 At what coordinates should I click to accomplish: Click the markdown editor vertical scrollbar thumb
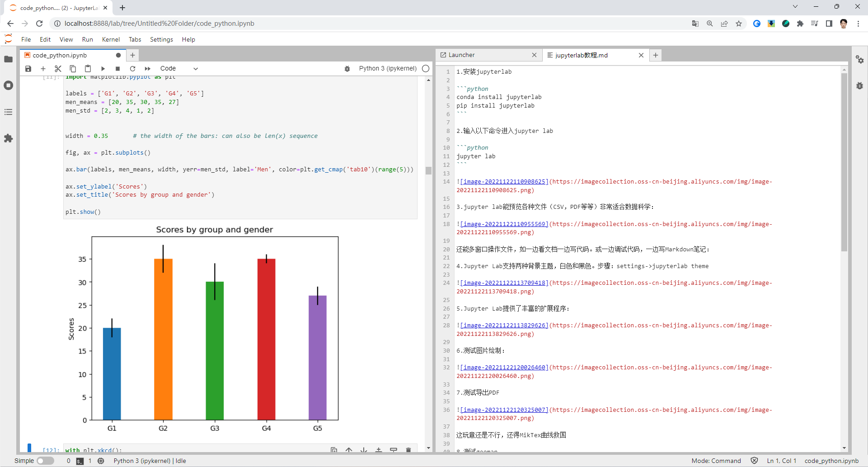click(844, 162)
